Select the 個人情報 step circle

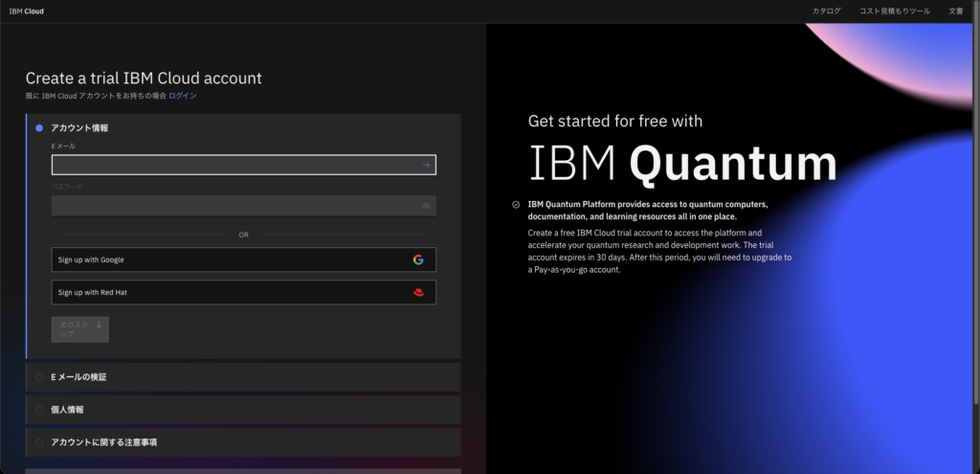point(39,410)
